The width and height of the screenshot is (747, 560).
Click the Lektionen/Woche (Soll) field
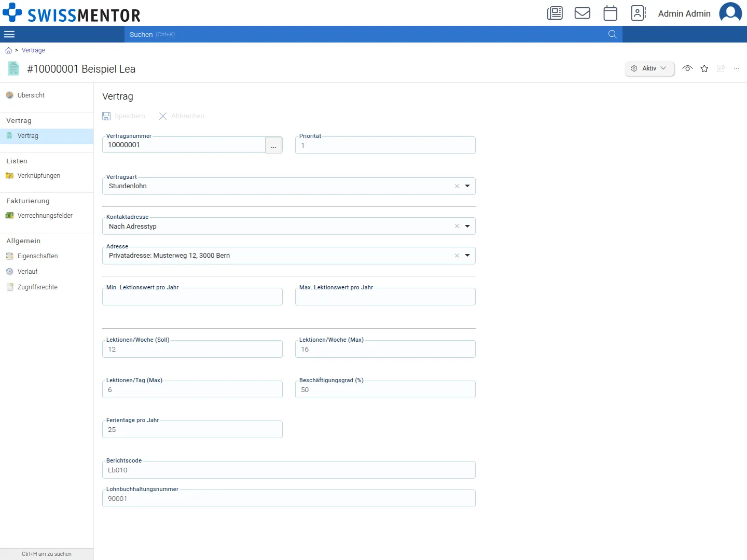coord(192,349)
